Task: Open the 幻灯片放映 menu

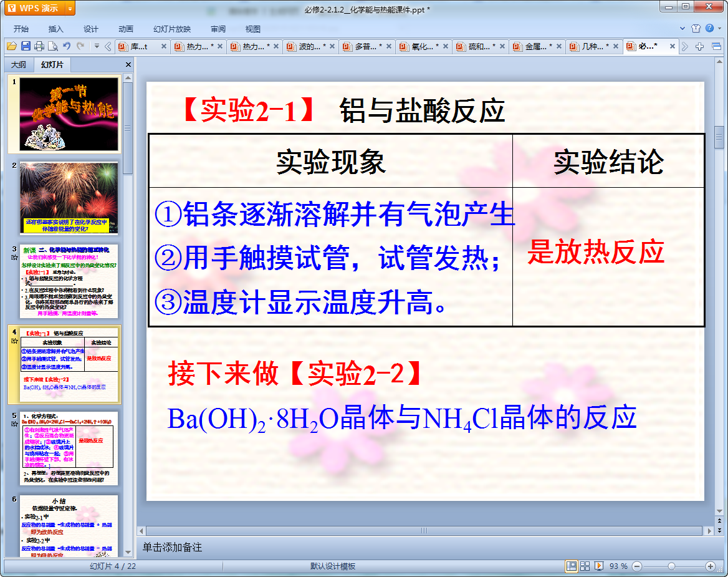Action: click(x=172, y=29)
